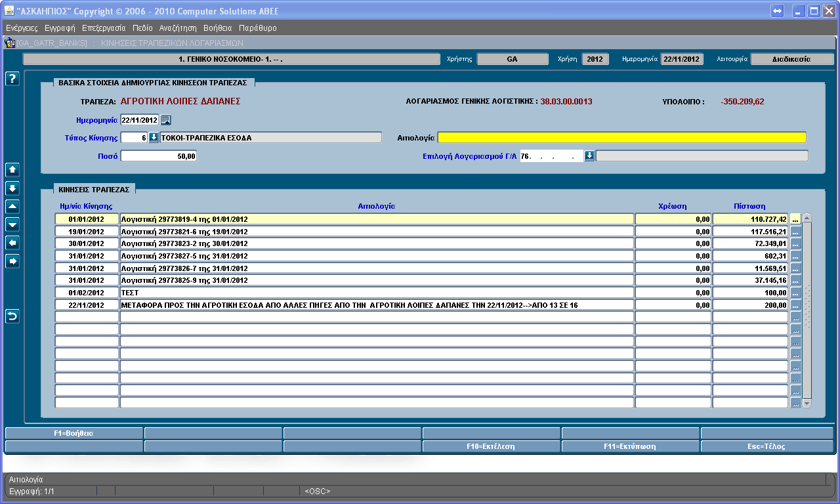
Task: Click the solid up-arrow navigation icon
Action: click(12, 169)
